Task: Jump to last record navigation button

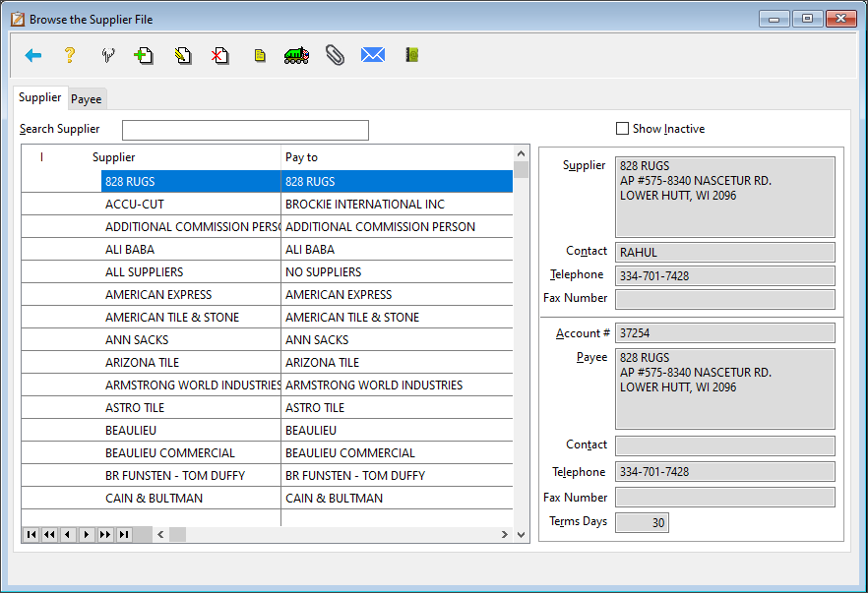Action: click(x=124, y=534)
